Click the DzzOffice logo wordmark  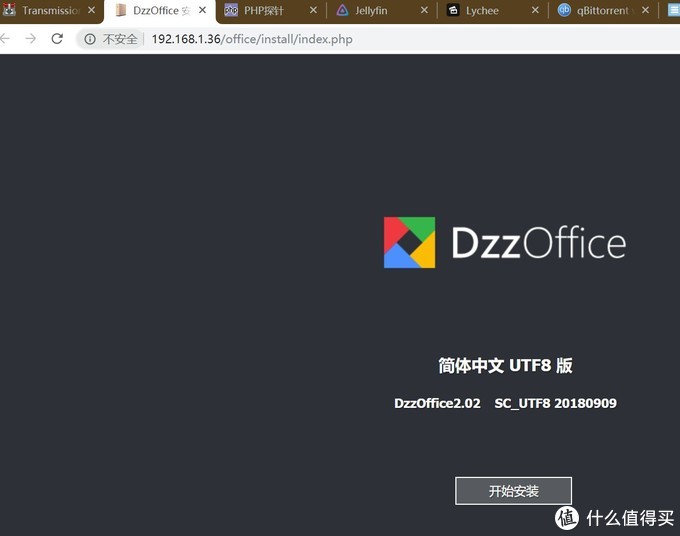point(539,242)
